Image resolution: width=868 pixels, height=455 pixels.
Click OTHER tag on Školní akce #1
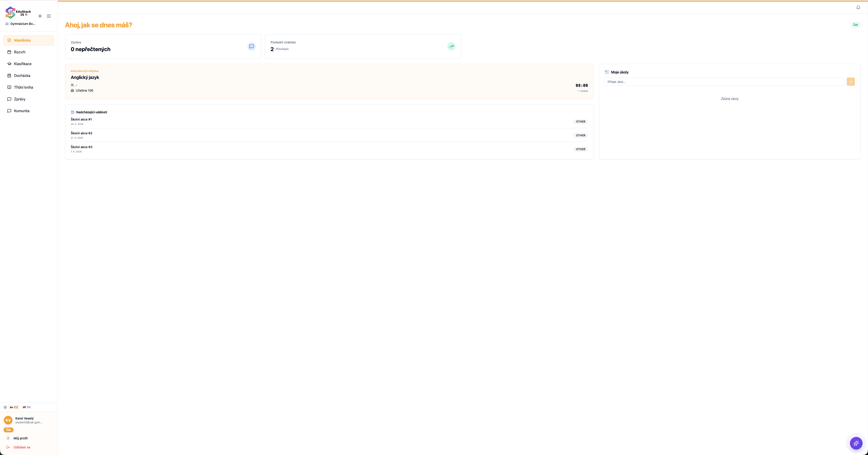click(x=580, y=122)
